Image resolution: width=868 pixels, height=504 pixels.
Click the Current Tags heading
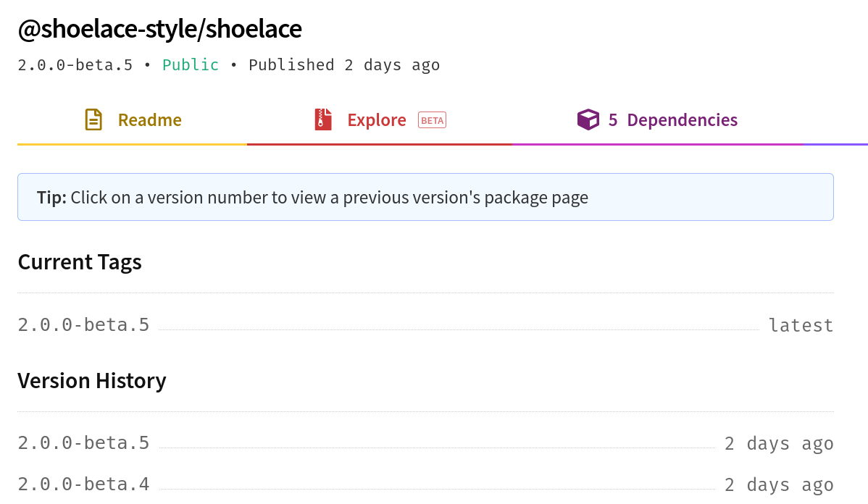point(80,262)
